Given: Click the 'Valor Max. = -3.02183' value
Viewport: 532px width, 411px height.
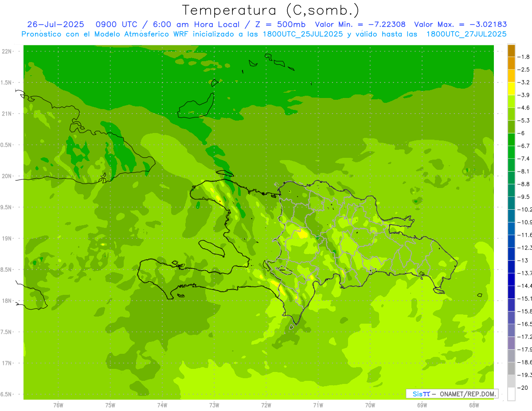Looking at the screenshot, I should click(x=460, y=24).
